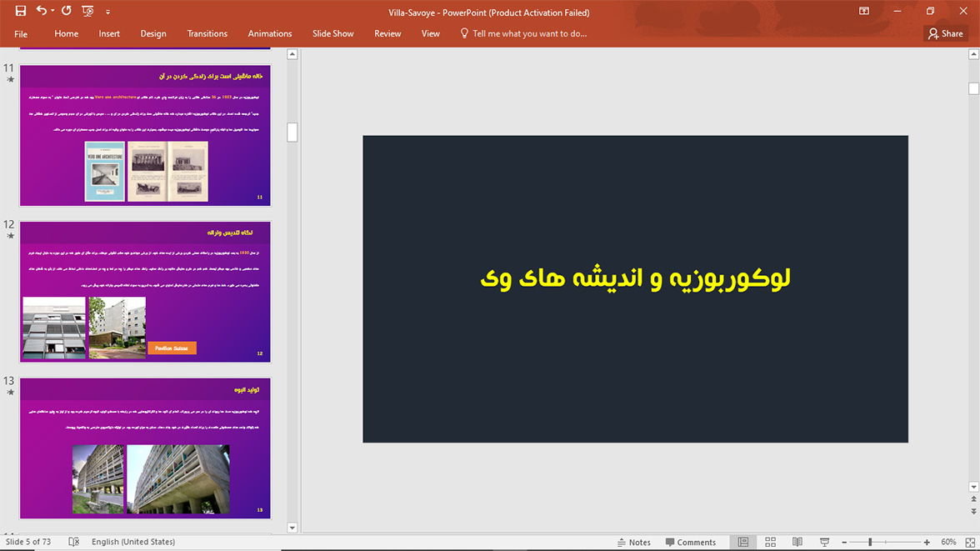Click the spell check icon in status bar
This screenshot has width=980, height=551.
73,542
